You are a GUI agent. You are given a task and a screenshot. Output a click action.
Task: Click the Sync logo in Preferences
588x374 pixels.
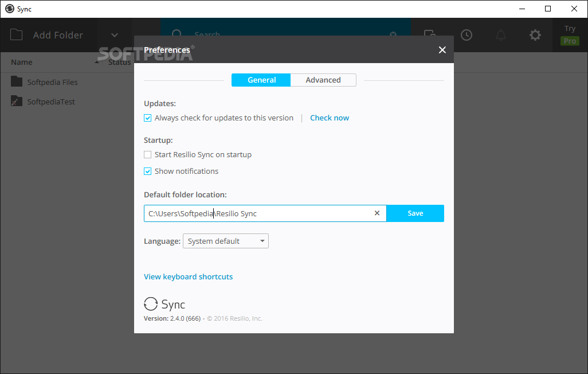pos(164,304)
